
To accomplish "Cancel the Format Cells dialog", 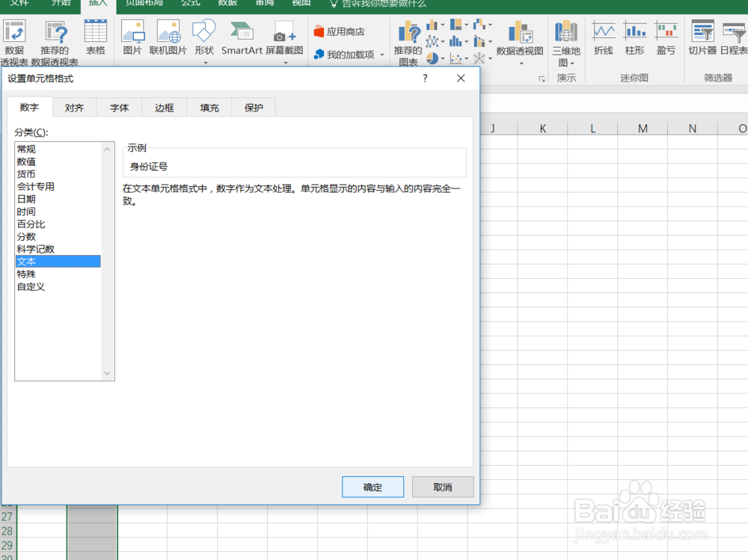I will (x=443, y=487).
